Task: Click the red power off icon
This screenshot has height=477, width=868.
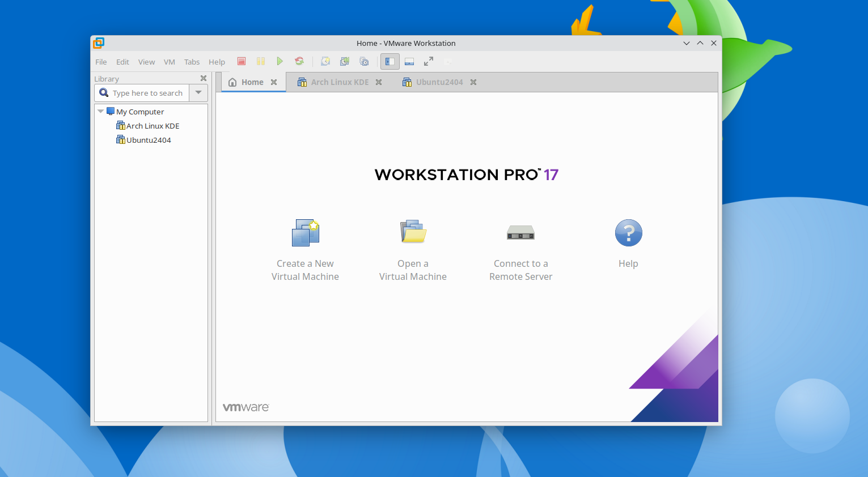Action: 242,61
